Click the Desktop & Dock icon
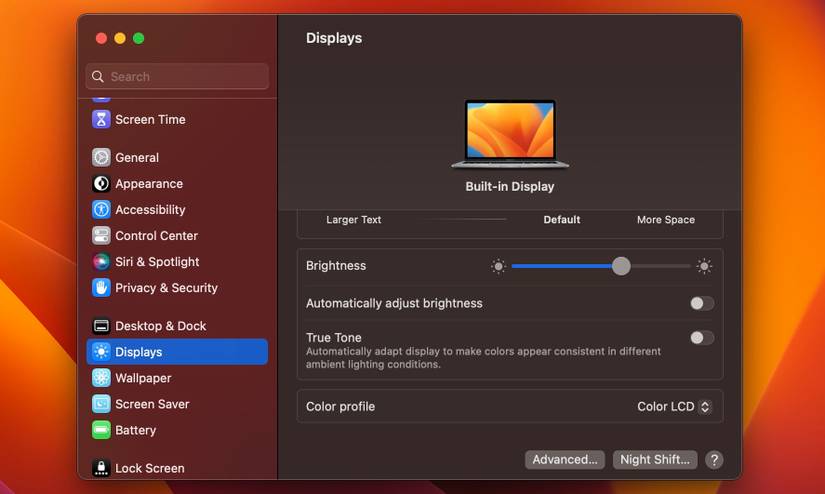825x494 pixels. 101,326
